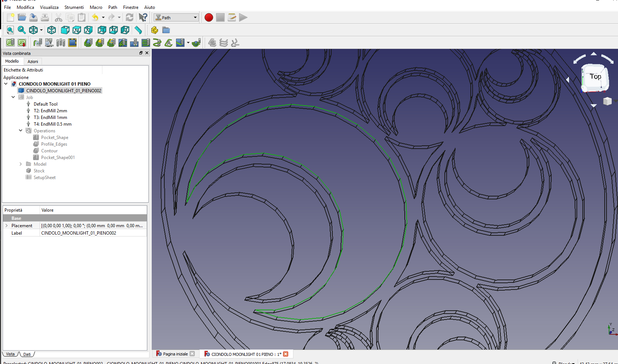618x364 pixels.
Task: Open the navigation cube mini-cube menu
Action: pyautogui.click(x=607, y=101)
